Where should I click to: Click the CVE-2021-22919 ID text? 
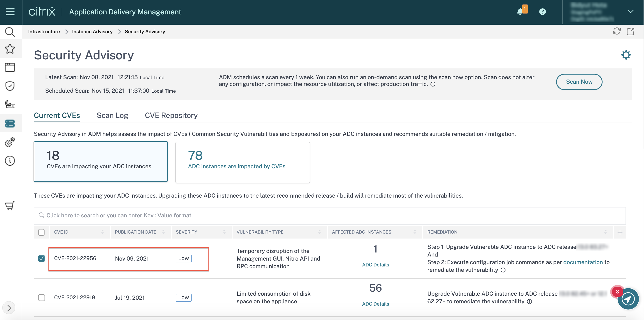tap(75, 297)
